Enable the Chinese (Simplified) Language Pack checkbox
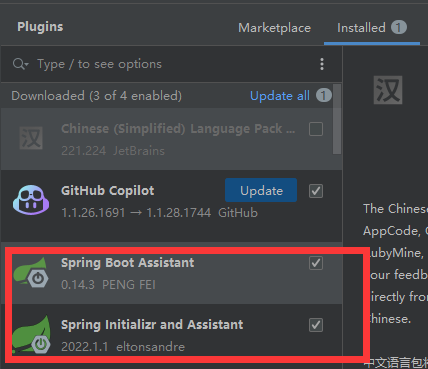 pos(316,129)
